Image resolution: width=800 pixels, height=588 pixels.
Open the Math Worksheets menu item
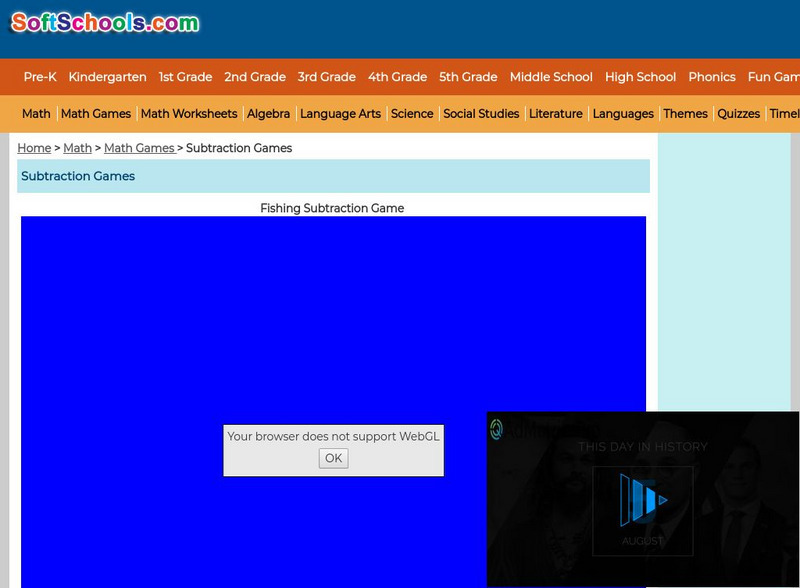pyautogui.click(x=189, y=113)
